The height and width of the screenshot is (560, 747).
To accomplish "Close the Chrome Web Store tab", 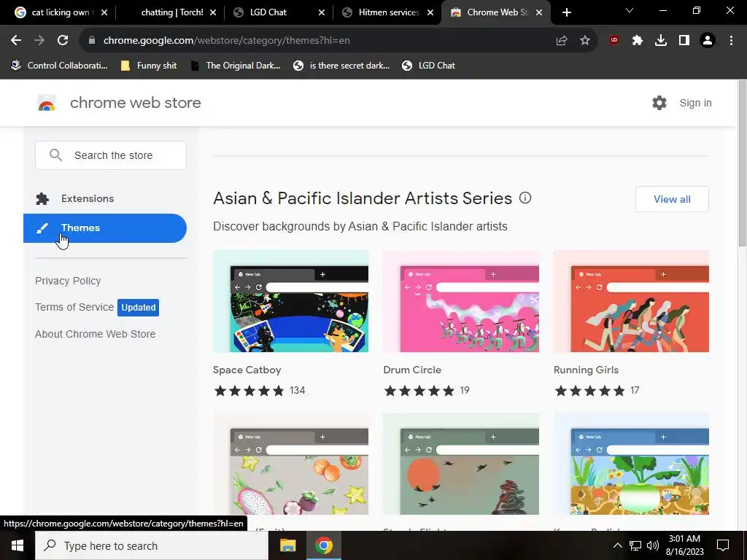I will [539, 12].
